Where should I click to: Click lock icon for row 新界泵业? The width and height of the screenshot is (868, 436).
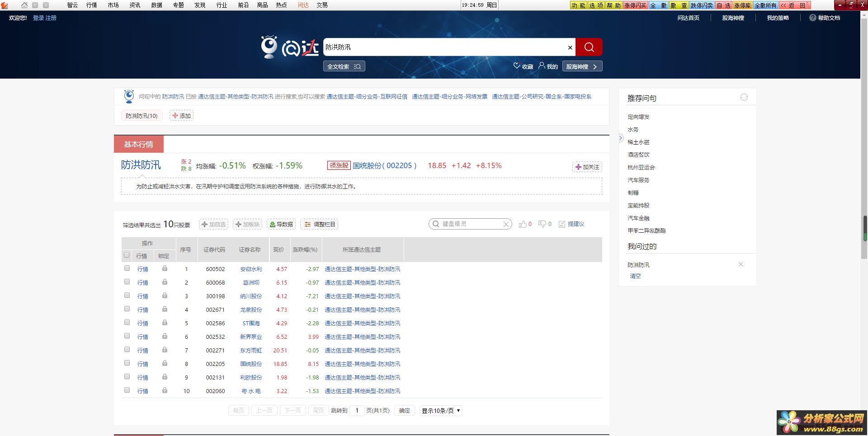coord(165,336)
